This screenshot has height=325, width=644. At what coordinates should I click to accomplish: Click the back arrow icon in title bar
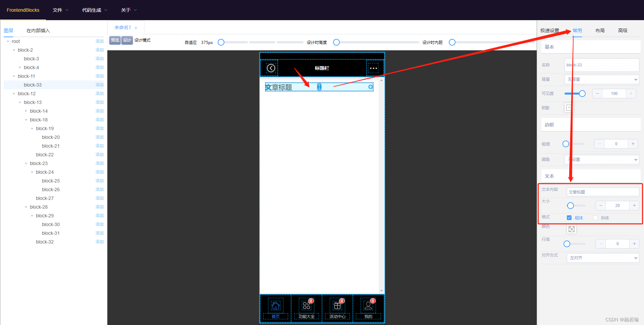tap(271, 68)
